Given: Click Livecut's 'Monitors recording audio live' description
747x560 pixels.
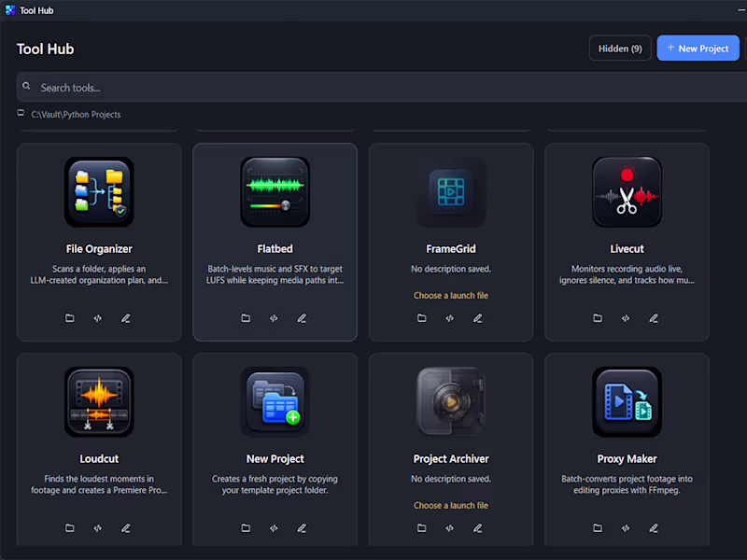Looking at the screenshot, I should [x=627, y=274].
